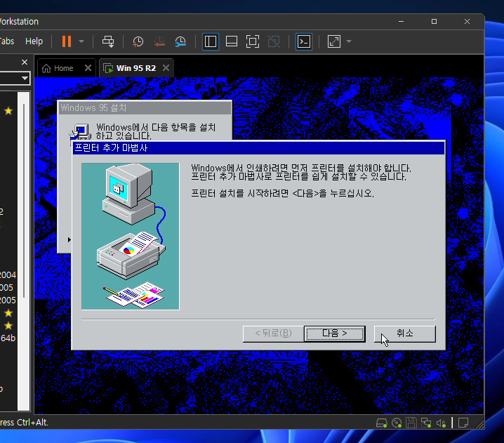Revert to the previous snapshot
Viewport: 504px width, 443px height.
159,41
